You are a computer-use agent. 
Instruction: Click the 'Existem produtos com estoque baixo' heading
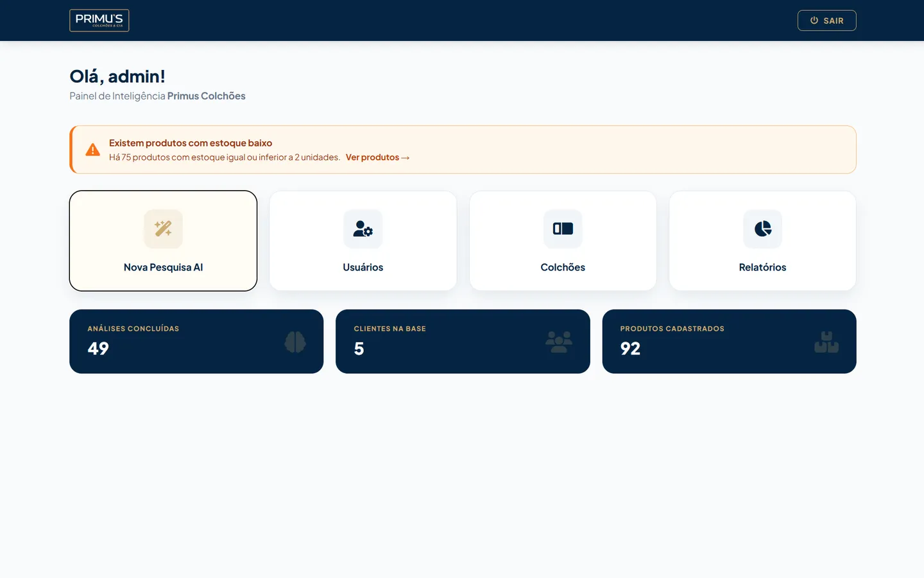(x=191, y=143)
